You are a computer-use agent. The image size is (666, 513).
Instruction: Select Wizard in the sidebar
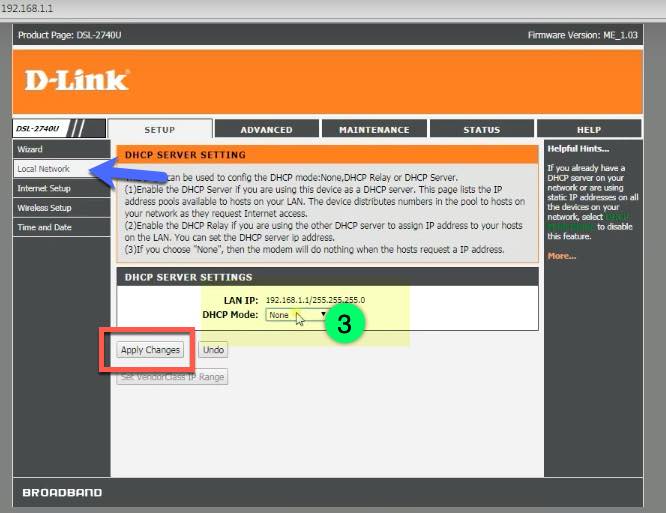[62, 149]
